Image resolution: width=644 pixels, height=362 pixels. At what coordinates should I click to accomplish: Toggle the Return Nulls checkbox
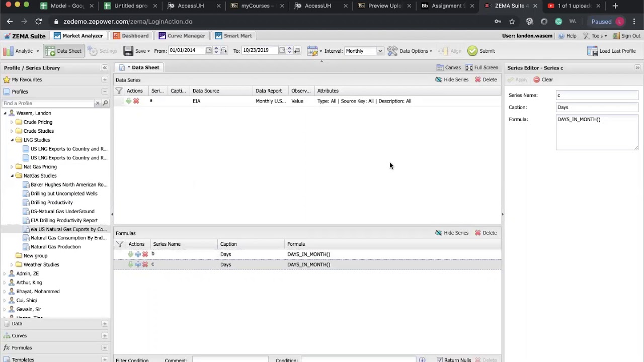pos(440,360)
